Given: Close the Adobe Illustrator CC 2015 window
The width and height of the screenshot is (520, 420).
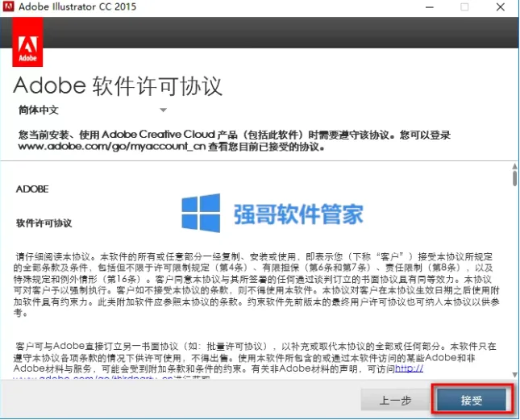Looking at the screenshot, I should (x=501, y=7).
